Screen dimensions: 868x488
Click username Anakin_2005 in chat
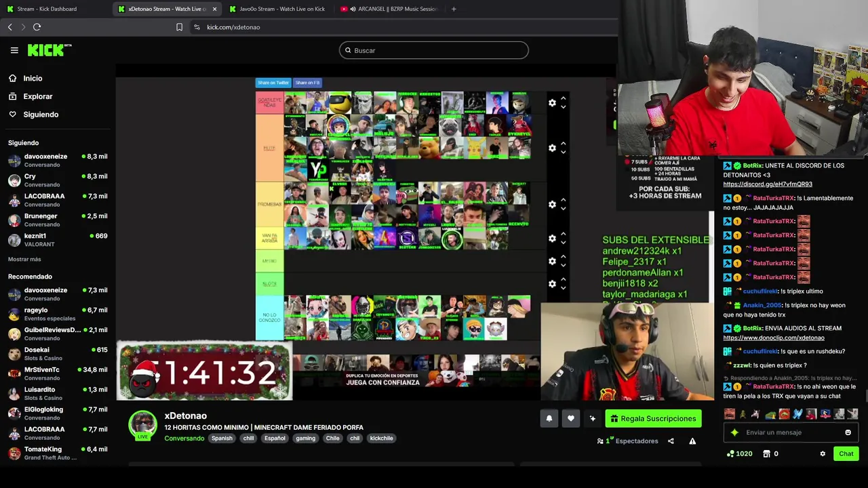pos(762,306)
